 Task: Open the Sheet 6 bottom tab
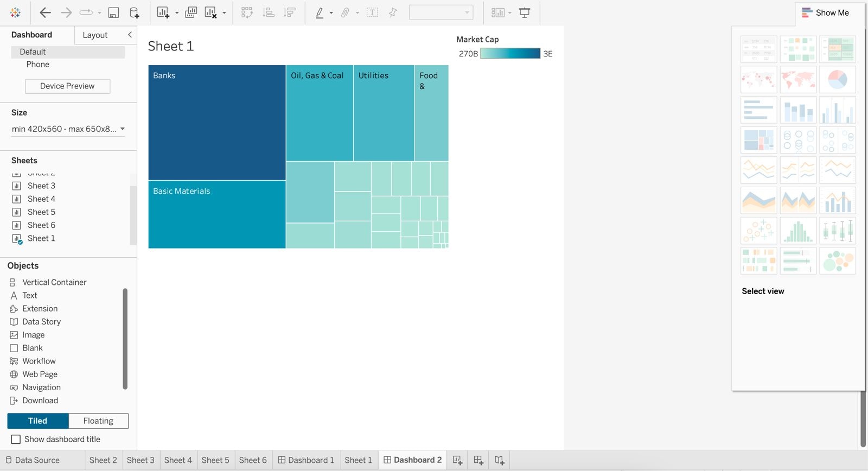(x=253, y=460)
